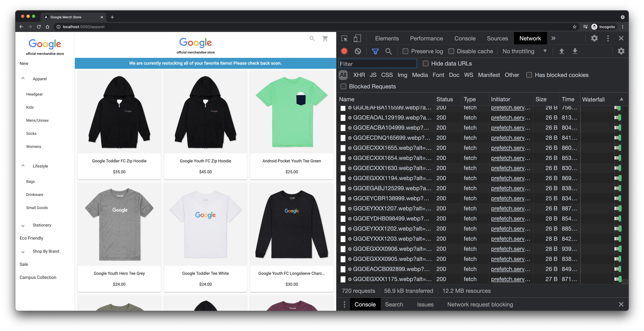The width and height of the screenshot is (644, 331).
Task: Open Network request blocking drawer tab
Action: click(480, 304)
